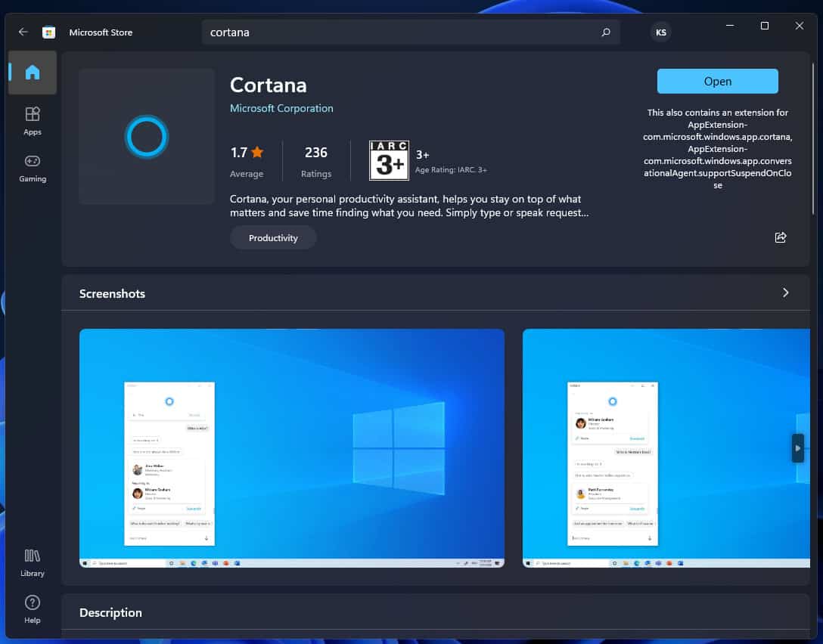Viewport: 823px width, 644px height.
Task: Open the second Cortana screenshot
Action: 666,448
